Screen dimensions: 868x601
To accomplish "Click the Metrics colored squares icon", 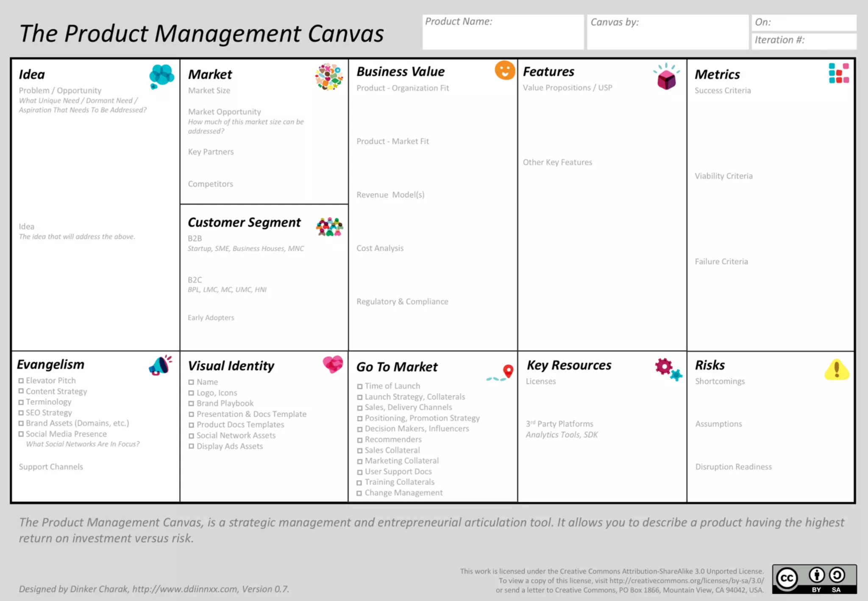I will pos(839,73).
